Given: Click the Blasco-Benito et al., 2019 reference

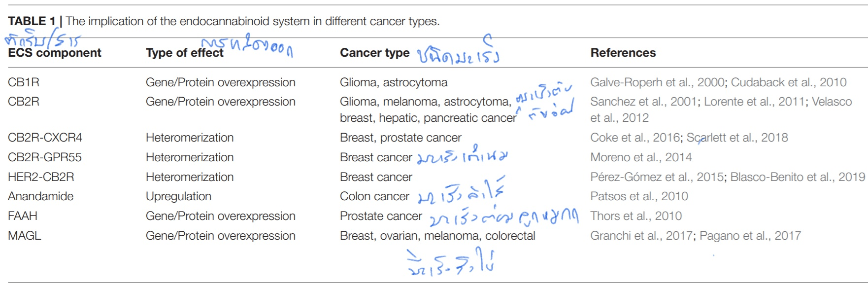Looking at the screenshot, I should pyautogui.click(x=798, y=177).
